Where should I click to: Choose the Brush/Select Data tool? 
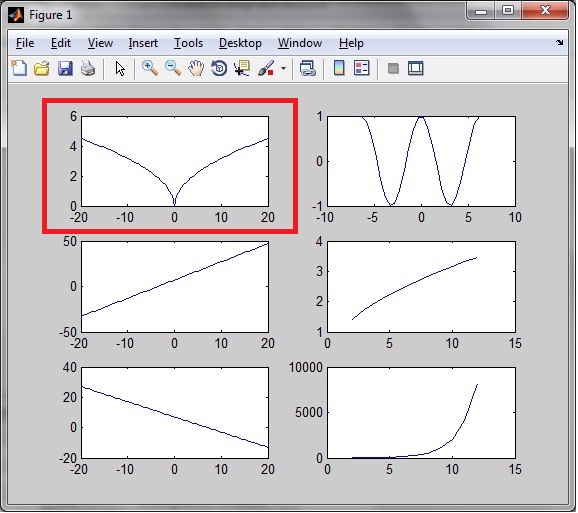point(266,69)
